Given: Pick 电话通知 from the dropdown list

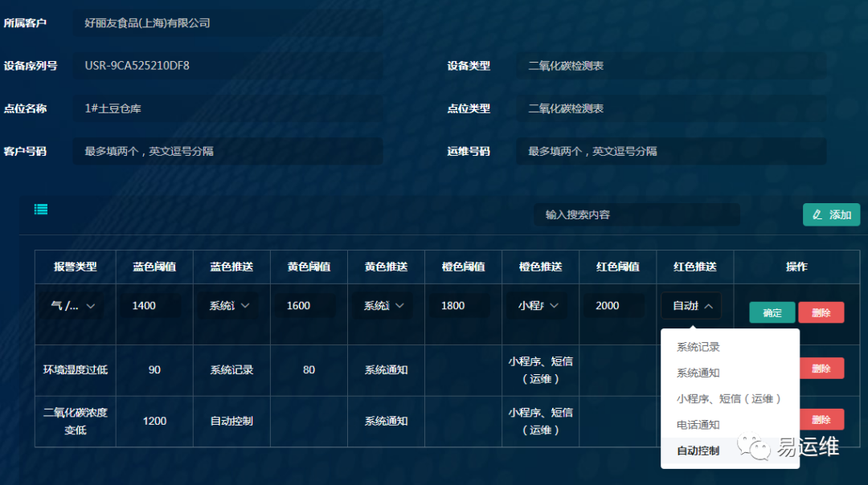Looking at the screenshot, I should [x=698, y=425].
